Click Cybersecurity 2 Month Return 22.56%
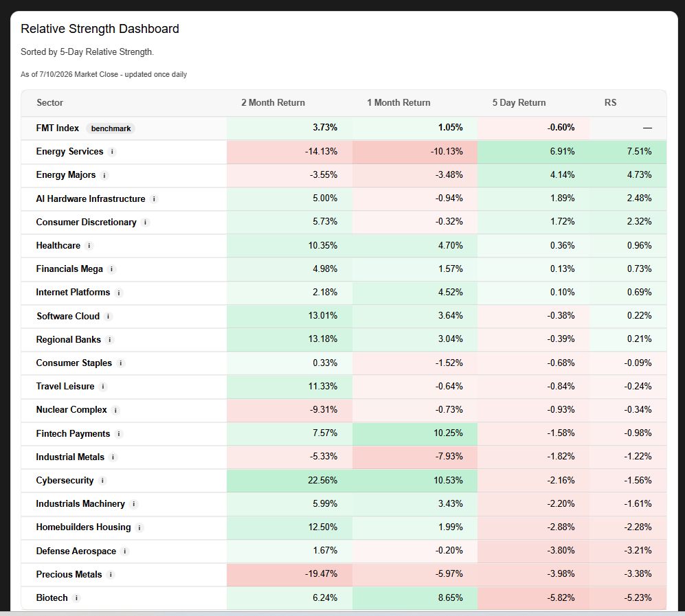 [x=322, y=480]
